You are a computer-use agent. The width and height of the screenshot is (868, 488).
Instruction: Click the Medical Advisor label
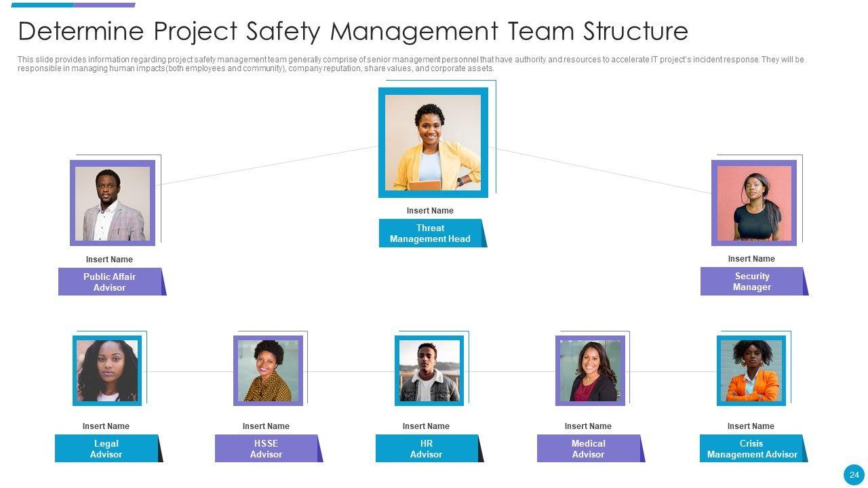point(588,449)
